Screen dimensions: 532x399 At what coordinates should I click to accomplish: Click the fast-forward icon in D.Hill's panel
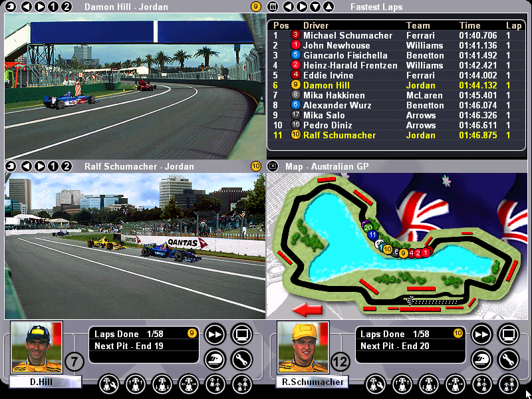tap(214, 334)
